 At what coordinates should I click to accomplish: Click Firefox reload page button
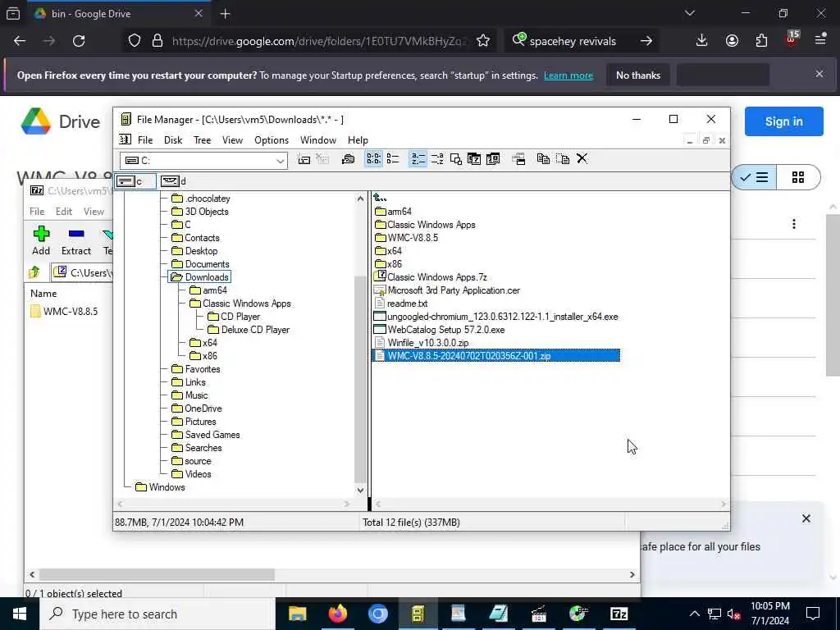[x=79, y=41]
